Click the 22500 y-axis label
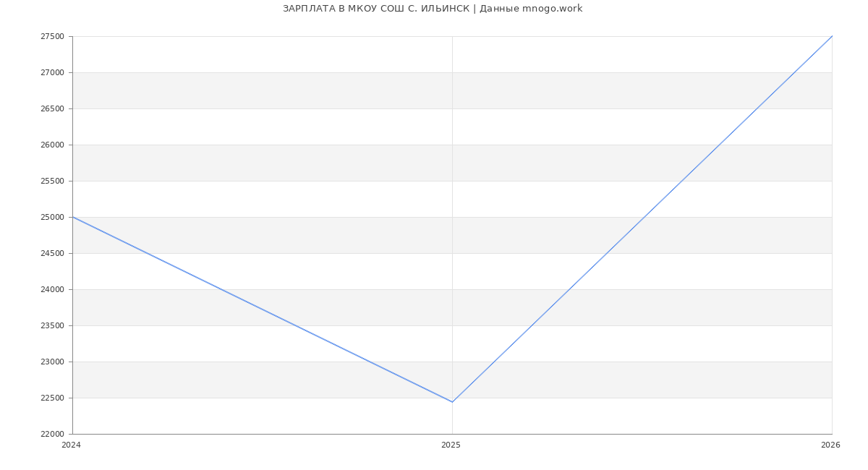The image size is (868, 470). coord(52,398)
